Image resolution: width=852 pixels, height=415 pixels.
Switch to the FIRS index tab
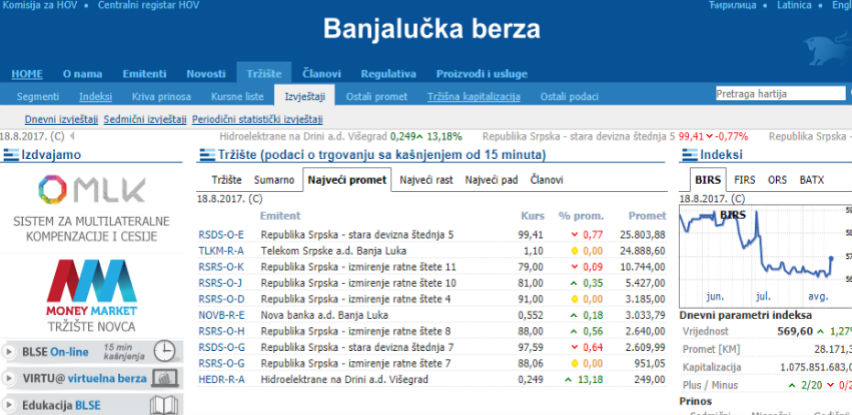[745, 180]
